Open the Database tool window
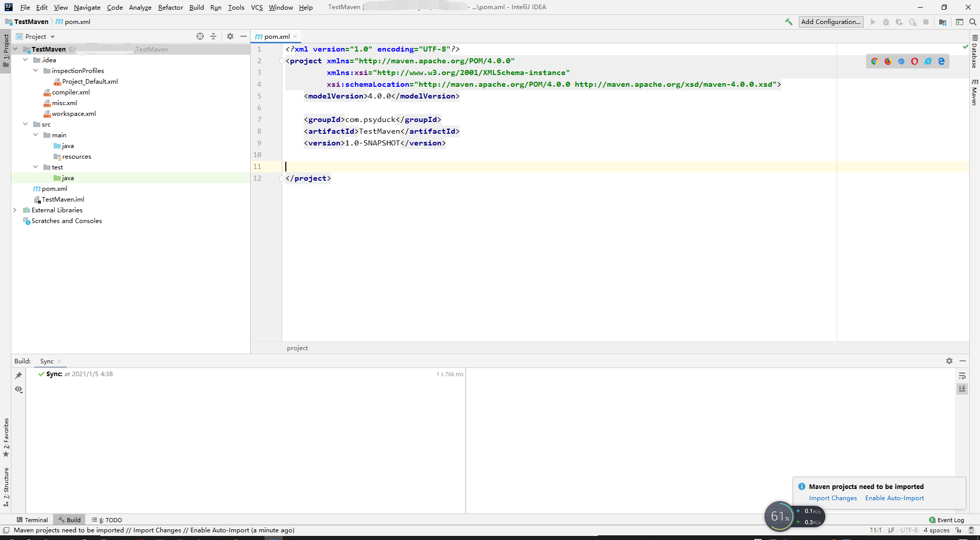Viewport: 980px width, 540px height. [974, 52]
